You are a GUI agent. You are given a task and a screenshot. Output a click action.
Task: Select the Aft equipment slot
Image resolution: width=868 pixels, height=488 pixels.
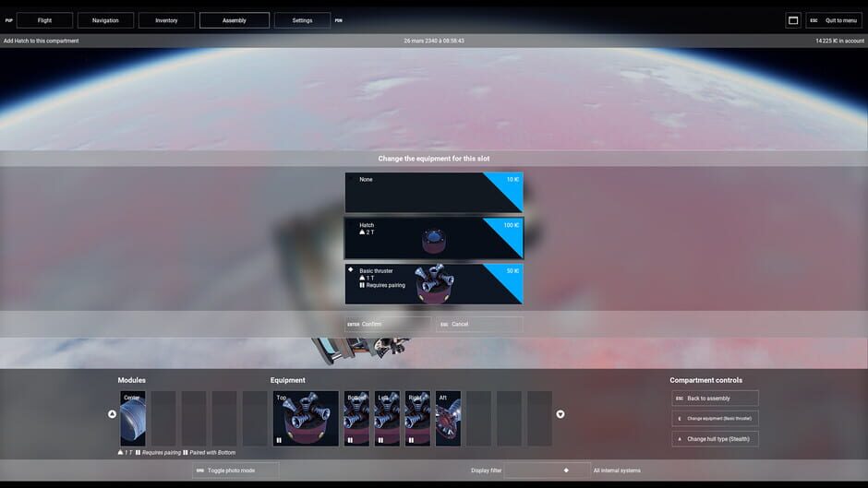[448, 418]
